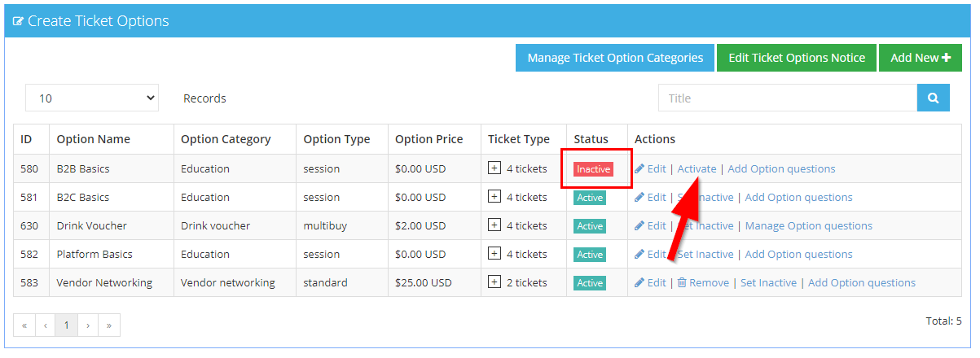Screen dimensions: 980x358
Task: Expand ticket types for B2B Basics
Action: point(494,168)
